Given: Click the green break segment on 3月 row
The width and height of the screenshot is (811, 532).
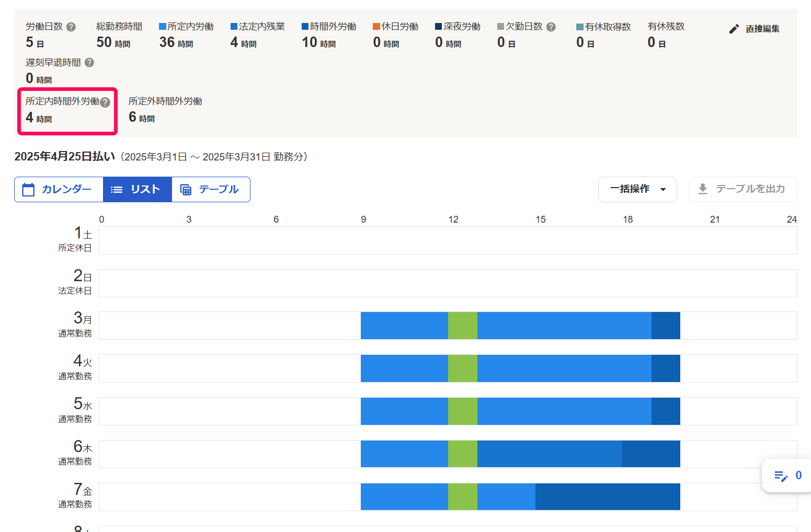Looking at the screenshot, I should pos(463,326).
